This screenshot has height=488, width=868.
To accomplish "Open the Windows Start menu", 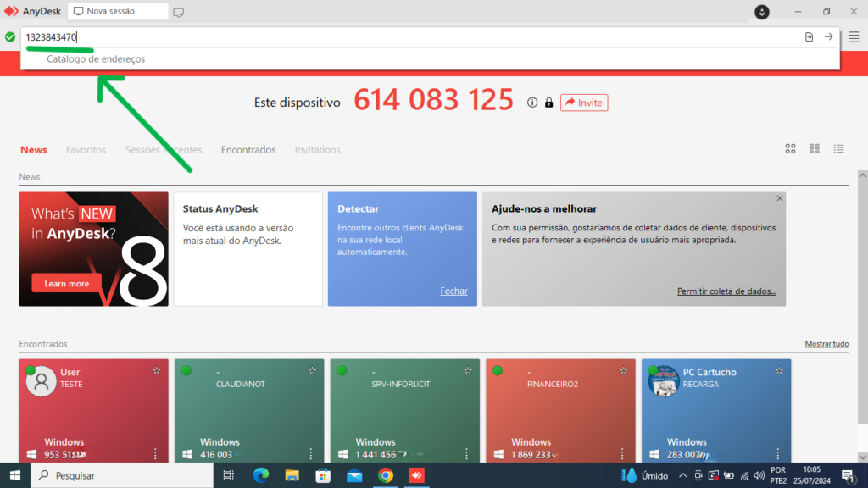I will pyautogui.click(x=15, y=475).
